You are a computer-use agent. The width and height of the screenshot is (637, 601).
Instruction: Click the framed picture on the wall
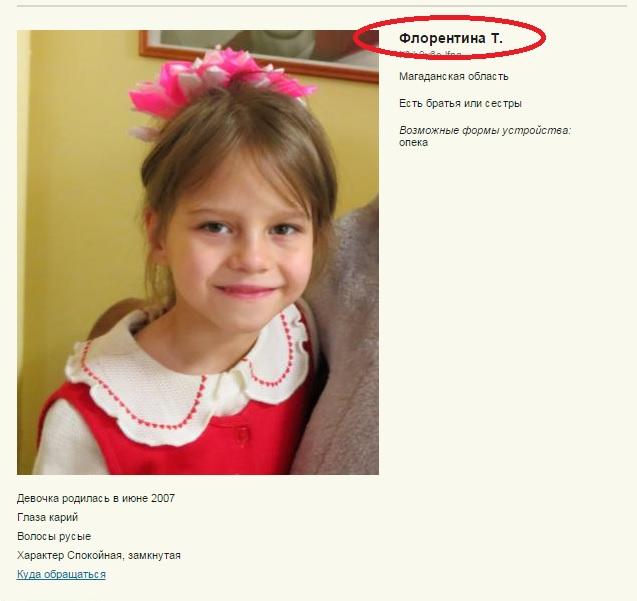coord(259,55)
